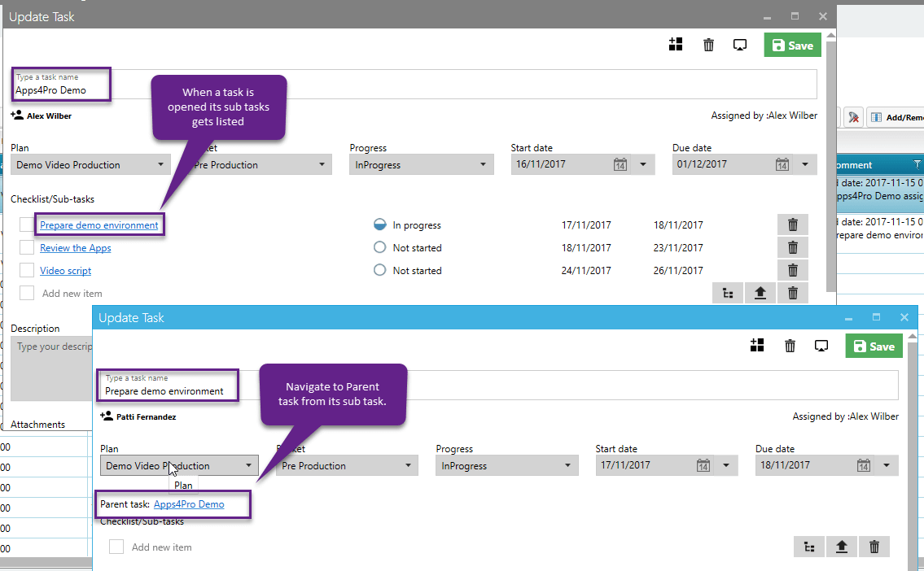
Task: Click the sub-task due date 23/11/2017
Action: coord(677,248)
